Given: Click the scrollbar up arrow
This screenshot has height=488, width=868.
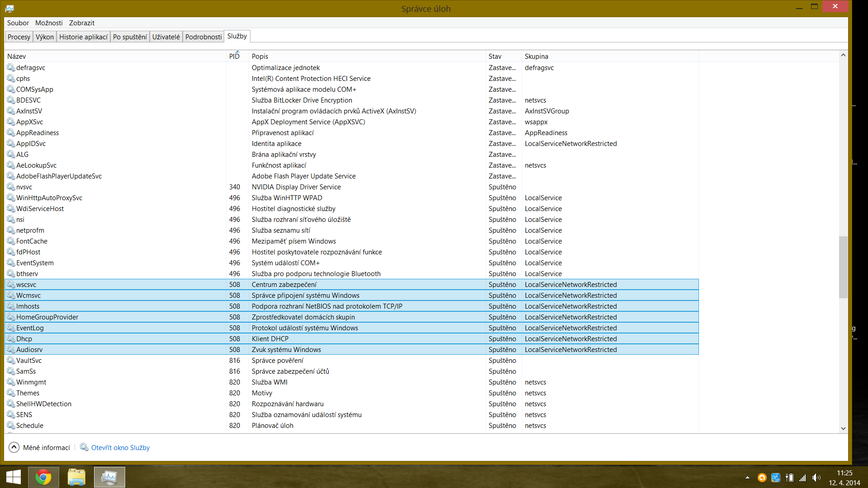Looking at the screenshot, I should 843,55.
